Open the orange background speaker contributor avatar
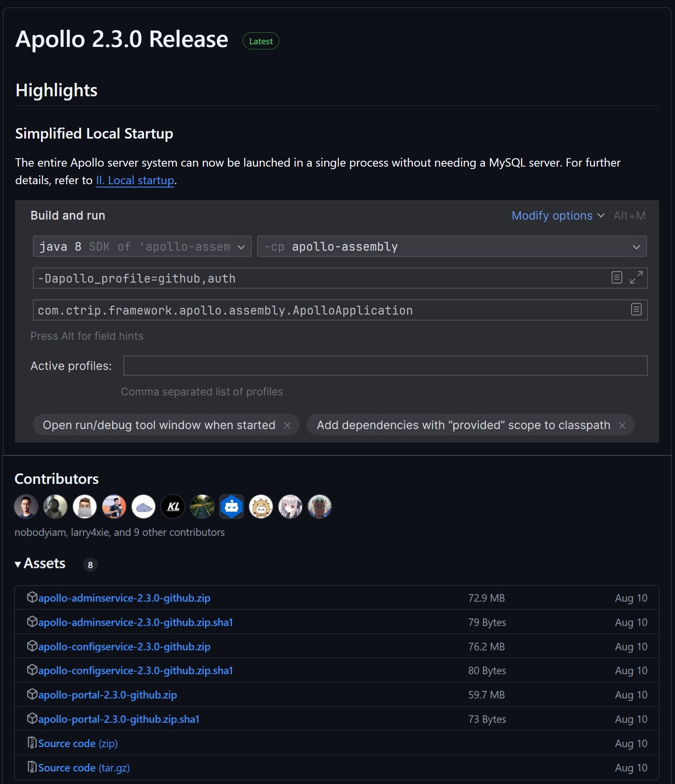The width and height of the screenshot is (675, 784). 114,506
